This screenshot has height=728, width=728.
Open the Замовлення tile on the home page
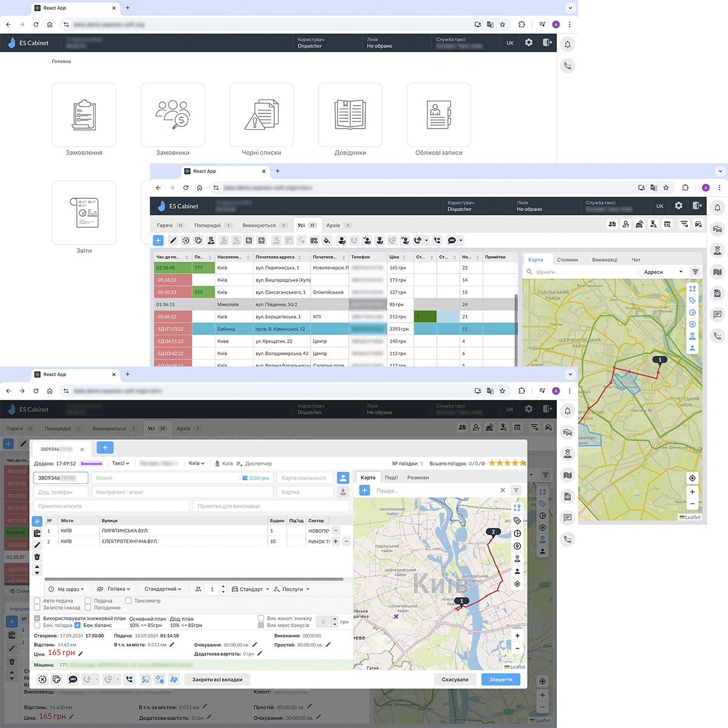click(x=84, y=115)
